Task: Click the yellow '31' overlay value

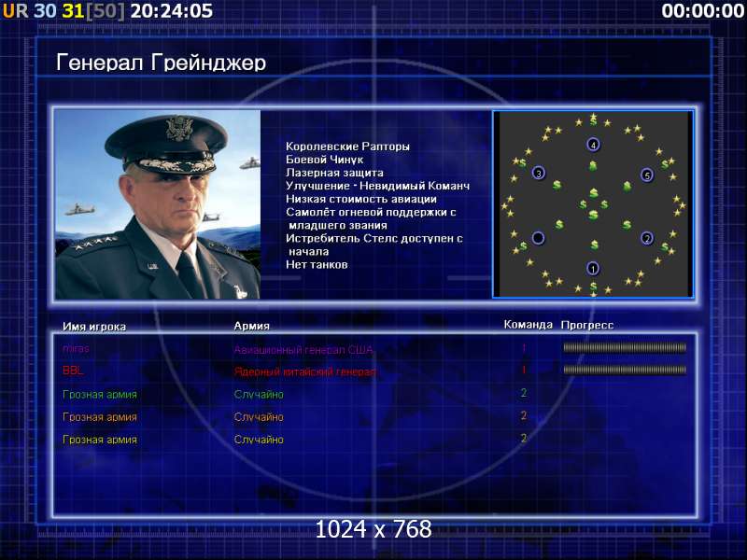Action: [x=73, y=10]
